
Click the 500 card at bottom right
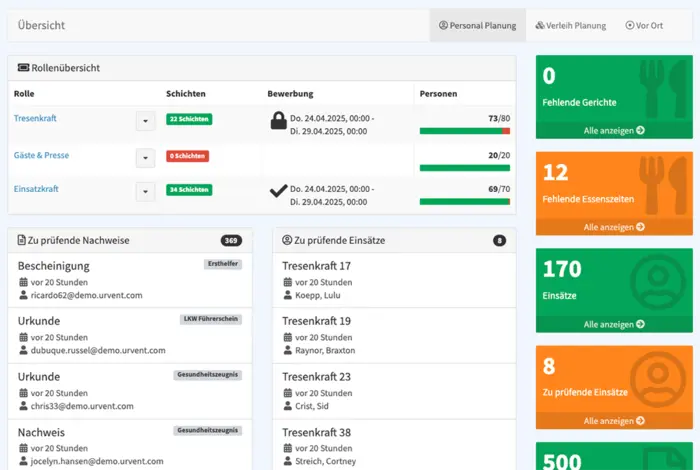614,456
